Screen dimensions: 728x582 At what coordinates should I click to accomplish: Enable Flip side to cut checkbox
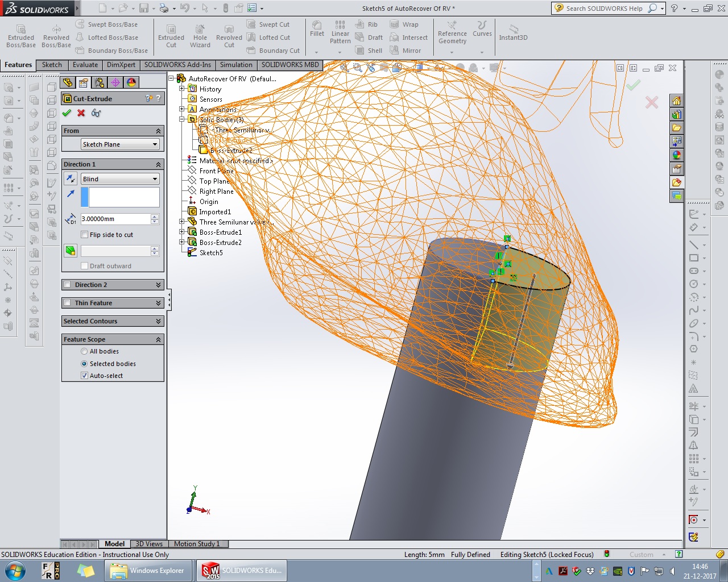coord(85,235)
